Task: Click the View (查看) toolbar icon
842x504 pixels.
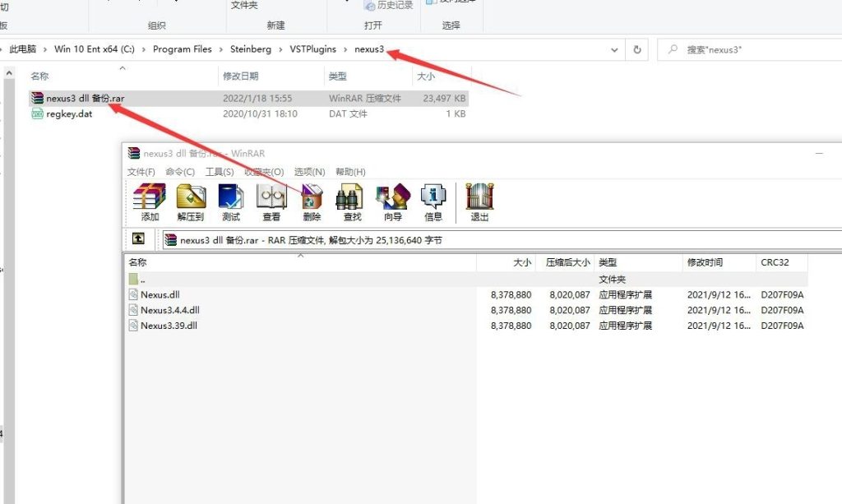Action: pos(271,197)
